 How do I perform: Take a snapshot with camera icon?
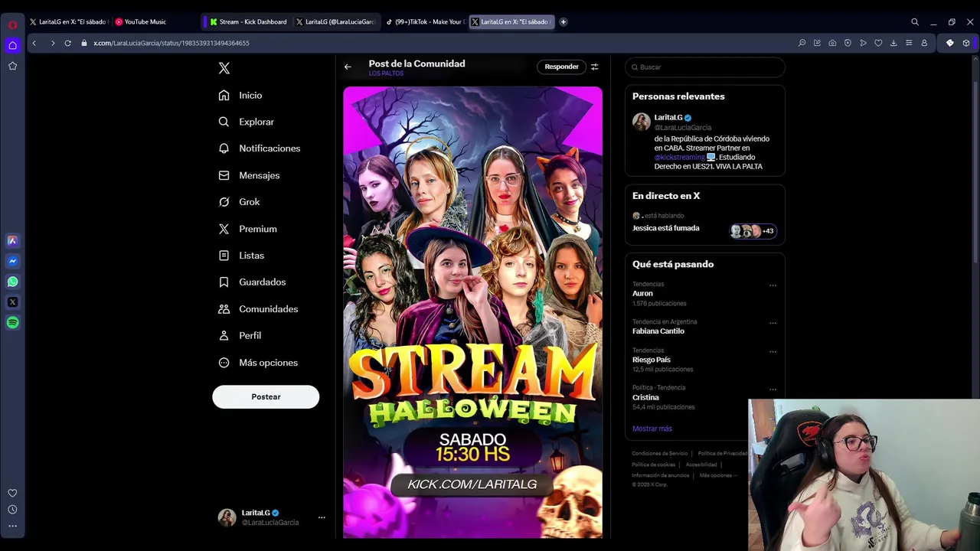click(832, 43)
